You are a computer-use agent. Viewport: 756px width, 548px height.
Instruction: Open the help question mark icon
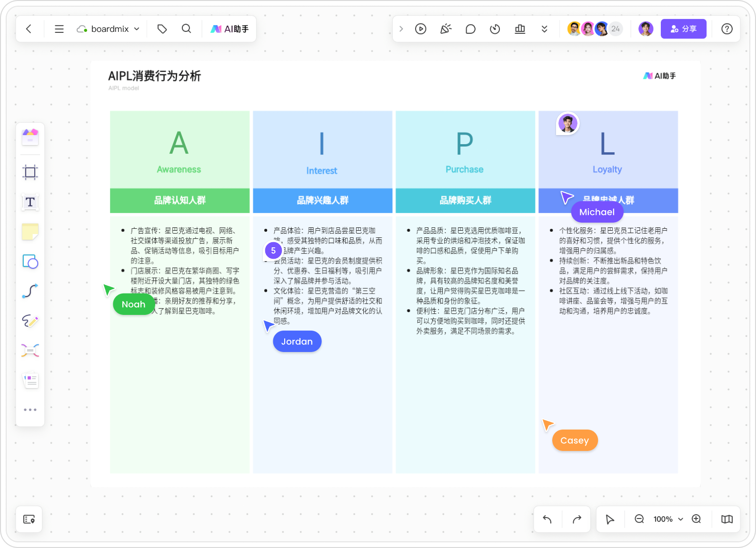726,29
